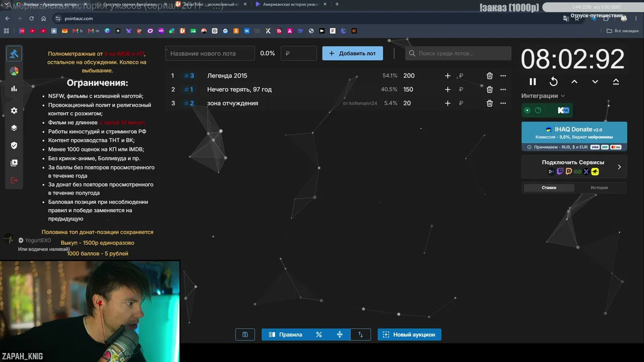The image size is (644, 362).
Task: Click the divide-rows icon in bottom toolbar
Action: [x=340, y=334]
